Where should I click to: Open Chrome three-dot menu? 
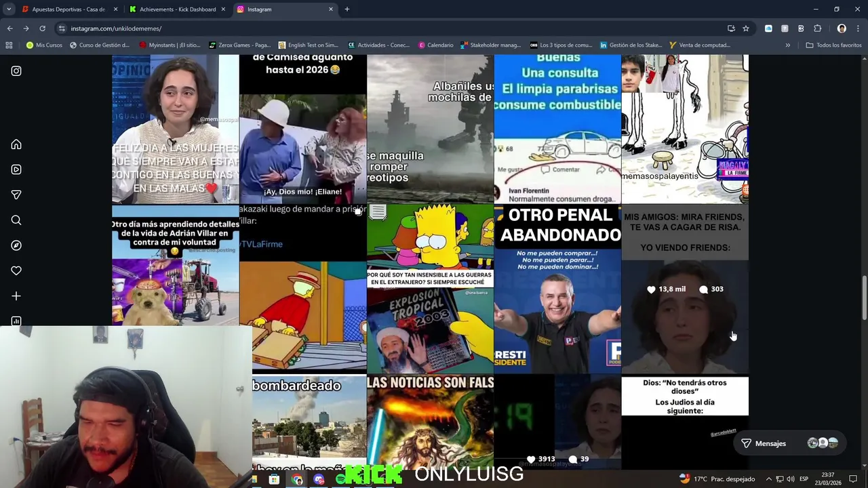tap(858, 28)
